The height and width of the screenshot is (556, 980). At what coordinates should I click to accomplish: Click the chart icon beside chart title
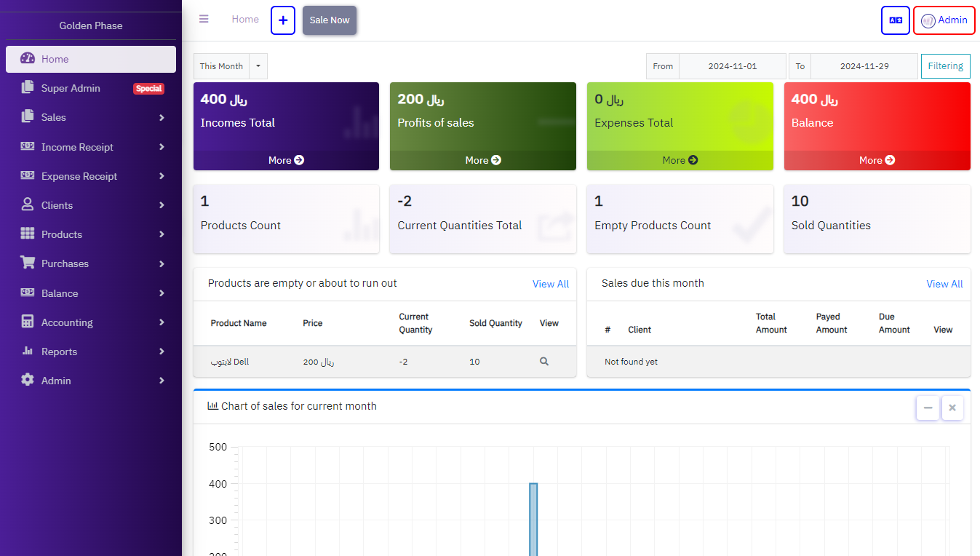coord(213,406)
